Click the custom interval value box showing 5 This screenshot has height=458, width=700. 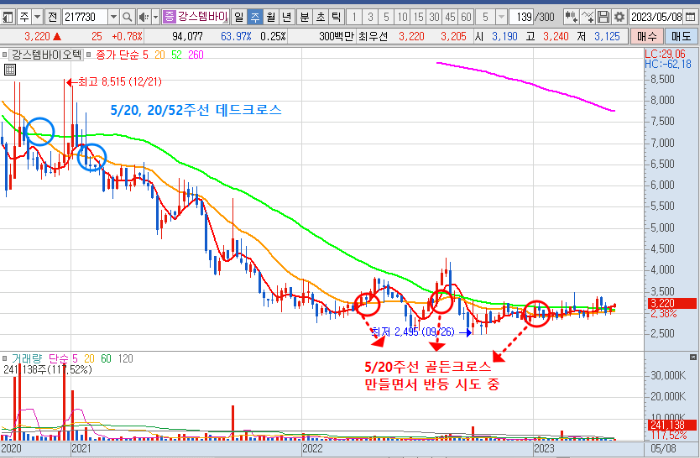coord(485,17)
